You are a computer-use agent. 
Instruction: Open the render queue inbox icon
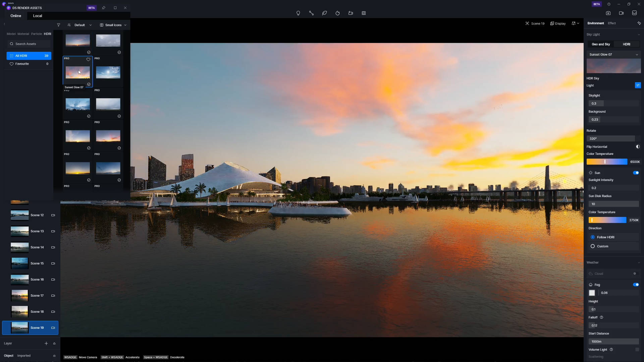pyautogui.click(x=634, y=13)
